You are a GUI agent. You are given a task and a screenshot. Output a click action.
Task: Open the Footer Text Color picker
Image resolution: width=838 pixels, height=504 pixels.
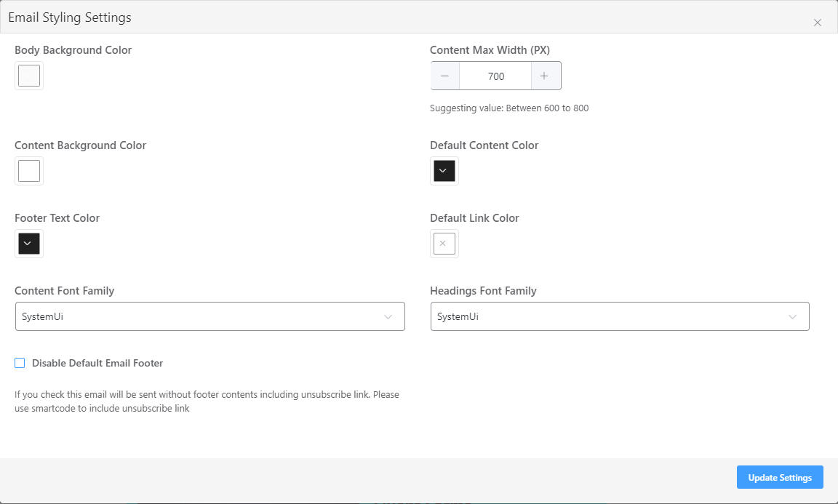click(28, 244)
